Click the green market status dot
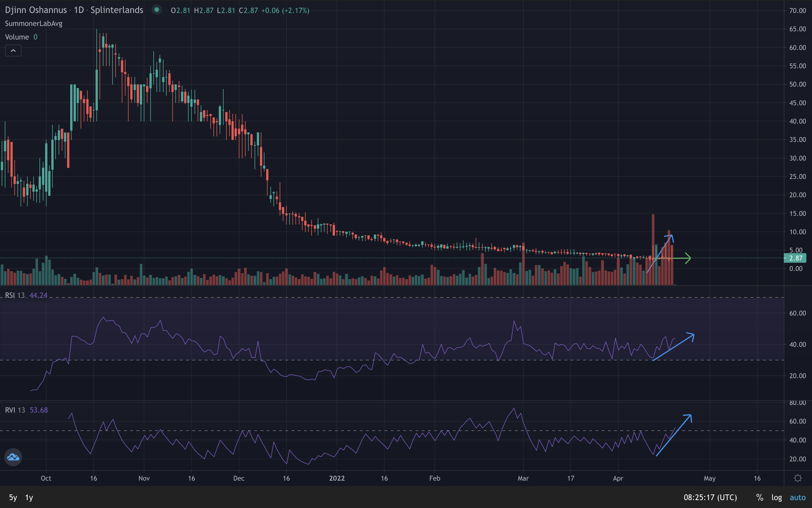Viewport: 812px width, 508px height. tap(156, 10)
